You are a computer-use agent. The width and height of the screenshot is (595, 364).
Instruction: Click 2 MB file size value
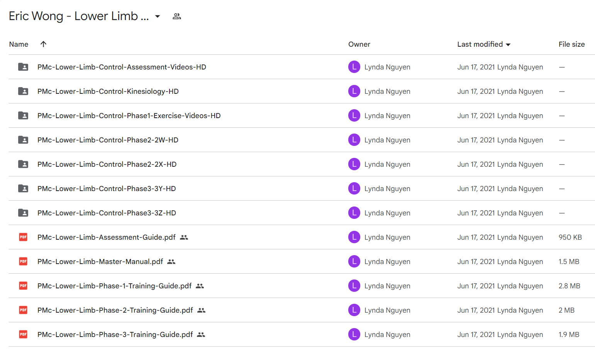(x=566, y=310)
